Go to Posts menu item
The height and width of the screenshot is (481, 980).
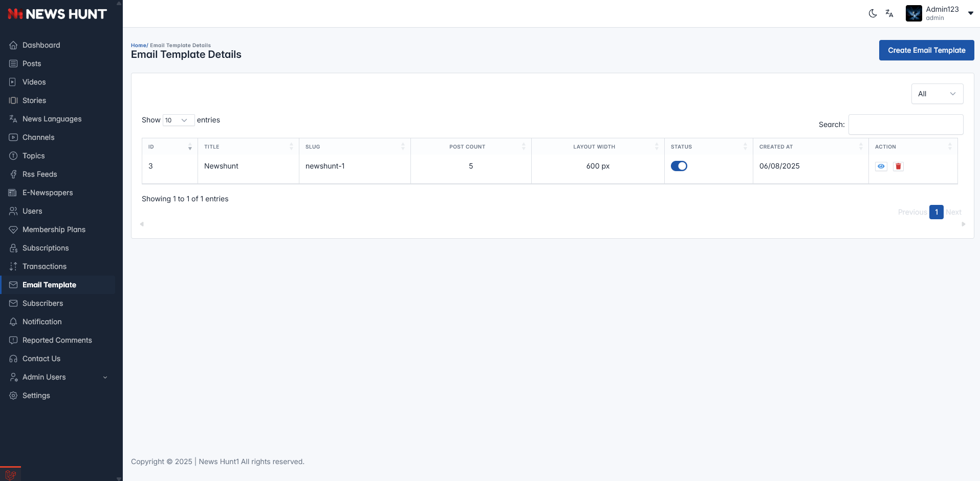[x=58, y=64]
